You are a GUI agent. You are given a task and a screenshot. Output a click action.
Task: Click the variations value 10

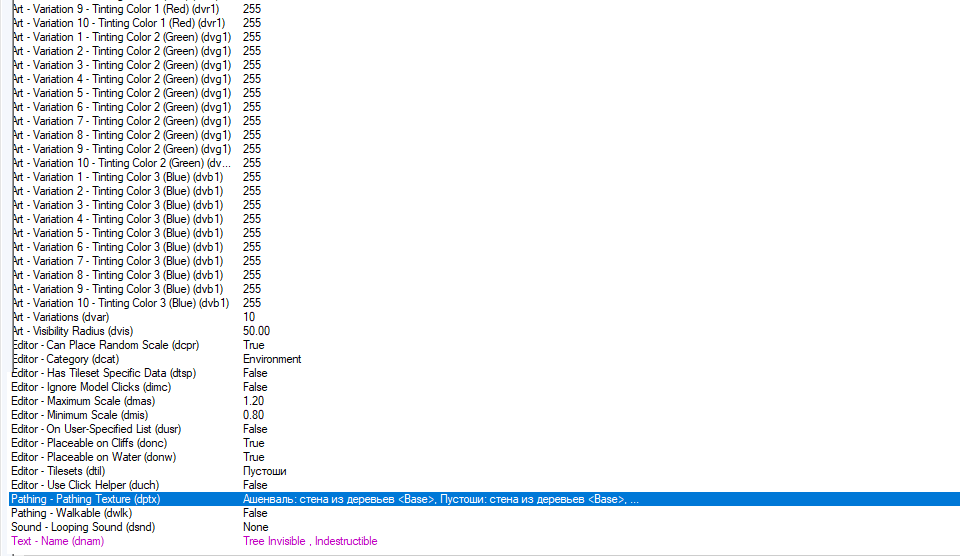[x=249, y=317]
